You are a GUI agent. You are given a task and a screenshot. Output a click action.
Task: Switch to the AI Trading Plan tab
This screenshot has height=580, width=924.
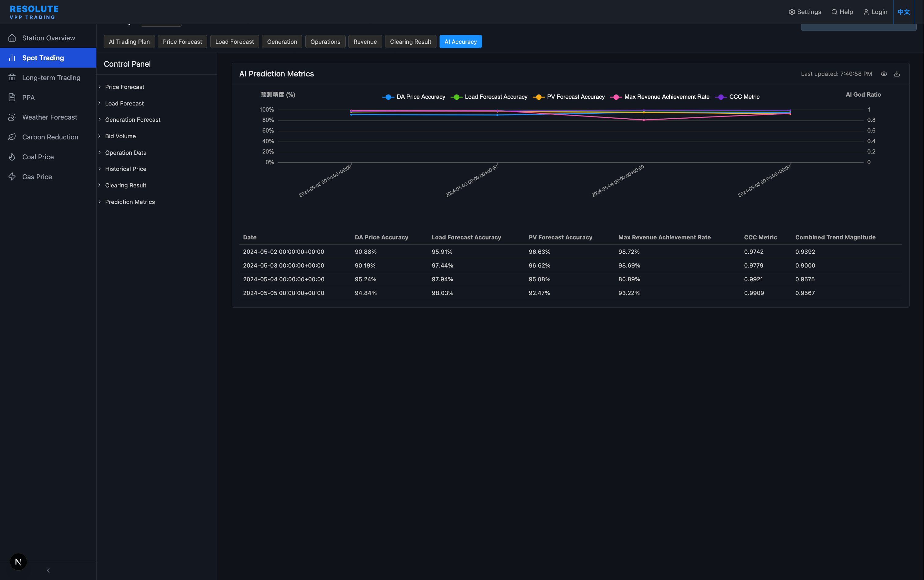(x=129, y=42)
